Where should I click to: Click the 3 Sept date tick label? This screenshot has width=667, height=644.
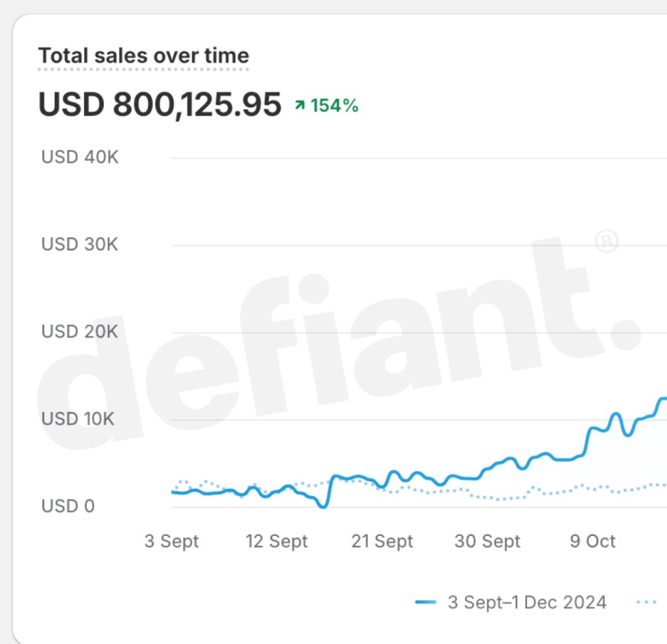(x=171, y=541)
